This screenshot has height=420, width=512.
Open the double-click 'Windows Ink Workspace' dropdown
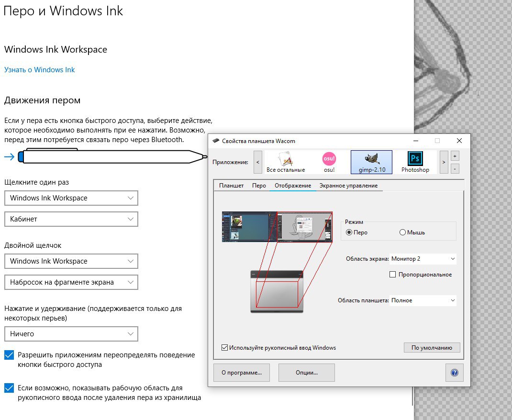[x=71, y=261]
